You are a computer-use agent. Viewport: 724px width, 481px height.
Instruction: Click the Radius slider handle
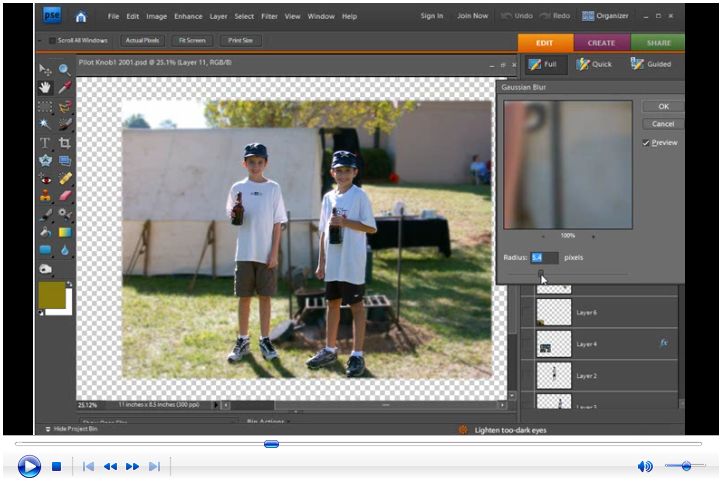(x=541, y=273)
